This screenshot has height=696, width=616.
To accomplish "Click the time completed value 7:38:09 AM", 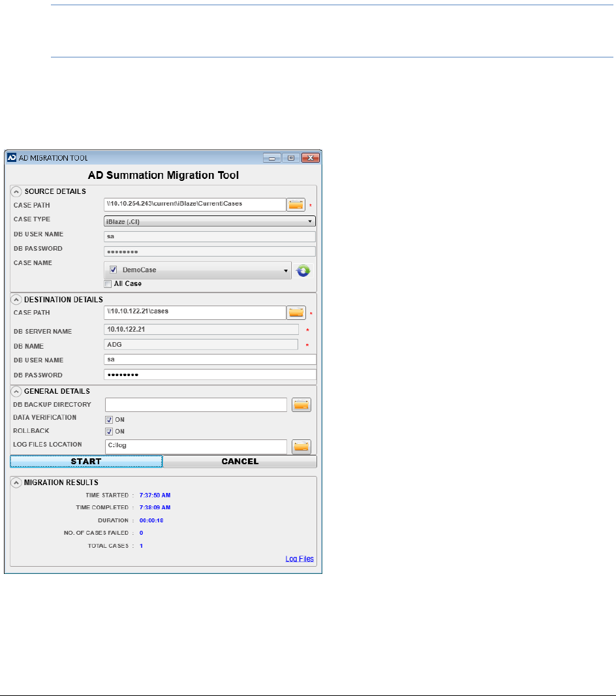I will click(x=155, y=507).
